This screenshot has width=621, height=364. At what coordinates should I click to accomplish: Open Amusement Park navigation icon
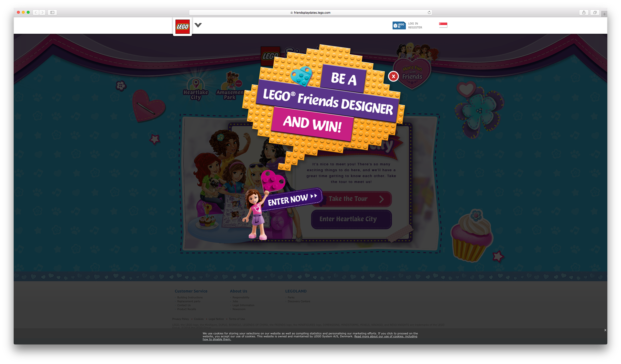pyautogui.click(x=230, y=86)
